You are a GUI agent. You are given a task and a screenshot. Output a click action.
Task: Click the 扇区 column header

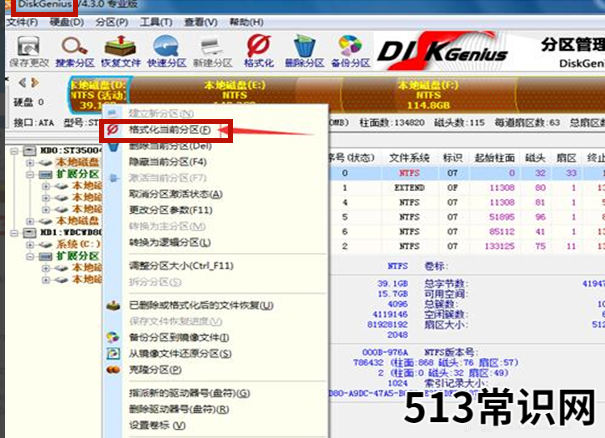566,158
